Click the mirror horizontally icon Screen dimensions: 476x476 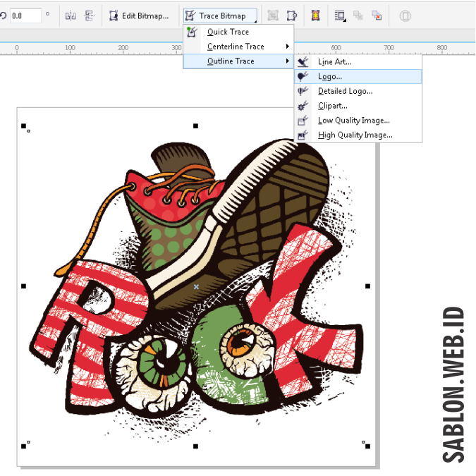(71, 16)
